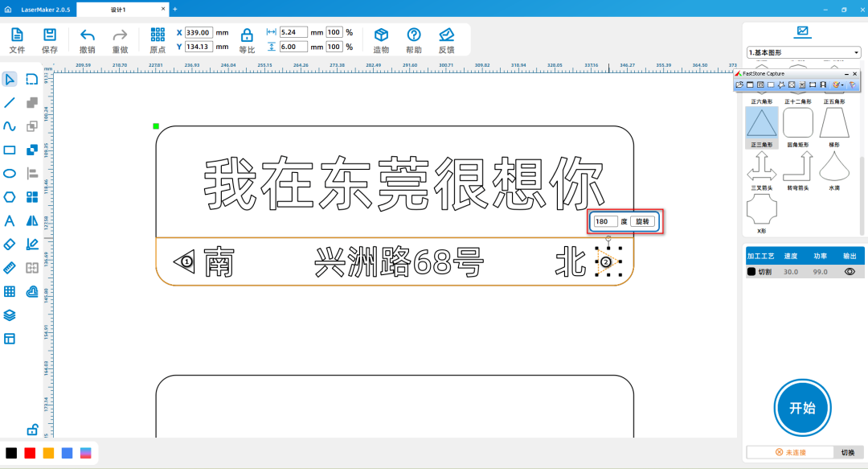The width and height of the screenshot is (868, 469).
Task: Click 旋转 to rotate the selection
Action: [643, 221]
